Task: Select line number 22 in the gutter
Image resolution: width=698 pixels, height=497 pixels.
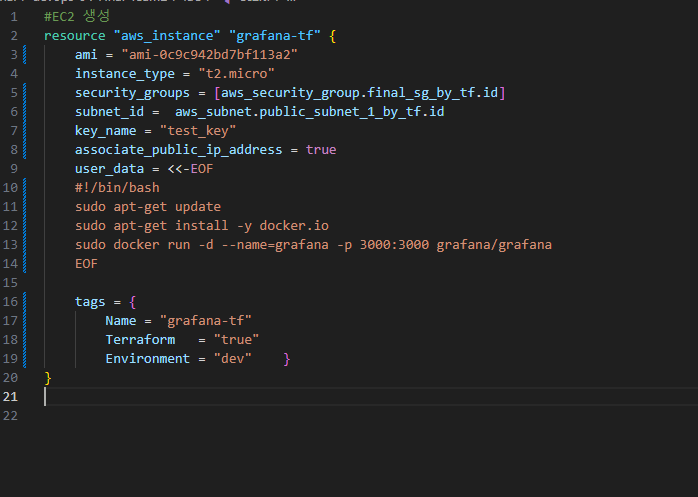Action: tap(10, 416)
